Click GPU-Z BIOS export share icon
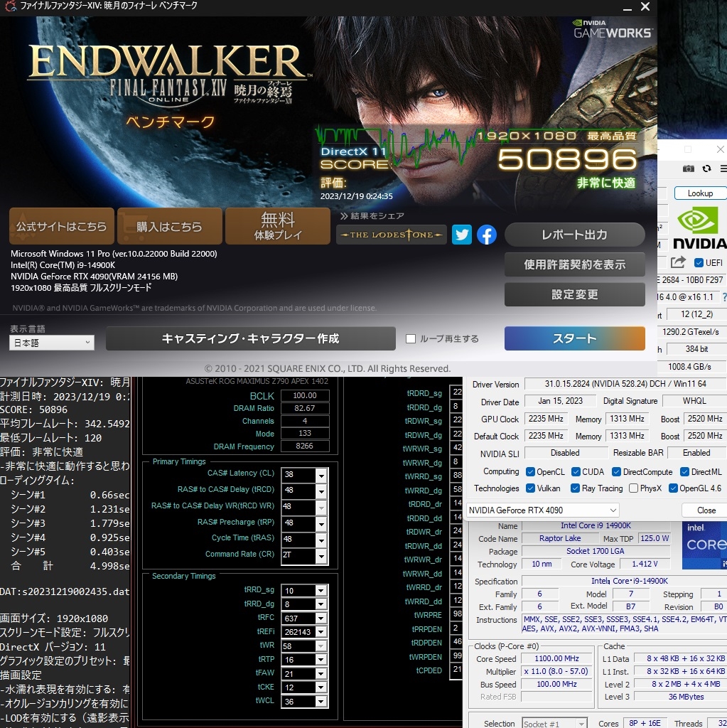 pyautogui.click(x=678, y=262)
